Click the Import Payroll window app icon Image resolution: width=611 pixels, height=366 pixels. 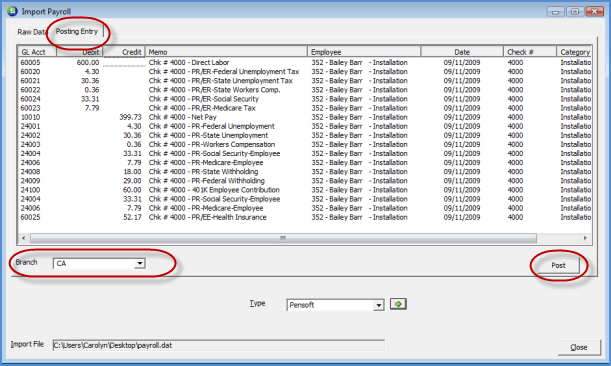12,11
